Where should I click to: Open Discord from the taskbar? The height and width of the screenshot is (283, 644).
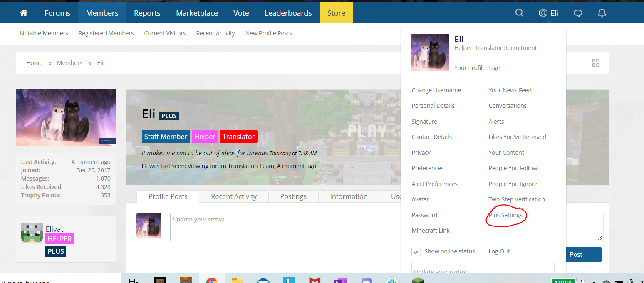point(367,280)
